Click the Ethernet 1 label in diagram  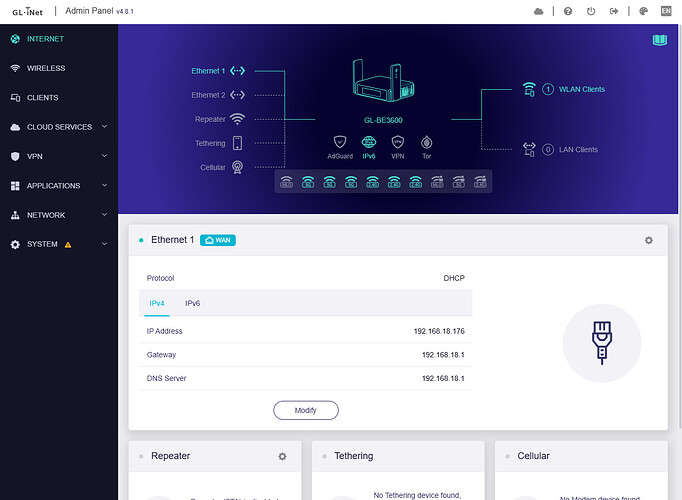pyautogui.click(x=208, y=71)
